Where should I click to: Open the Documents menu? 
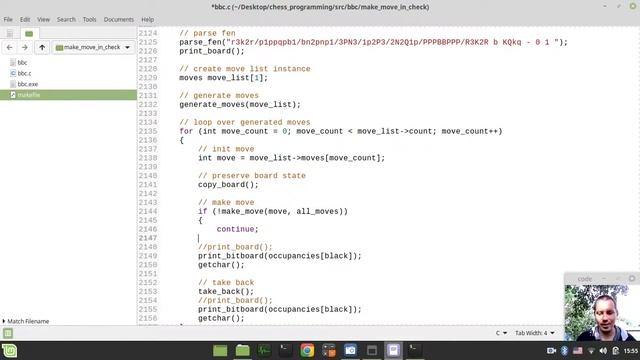point(118,20)
